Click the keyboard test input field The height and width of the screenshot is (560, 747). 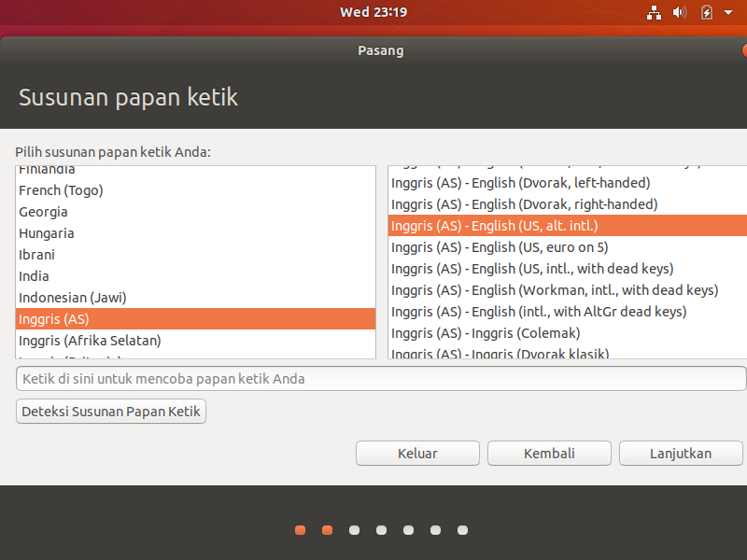pyautogui.click(x=381, y=379)
